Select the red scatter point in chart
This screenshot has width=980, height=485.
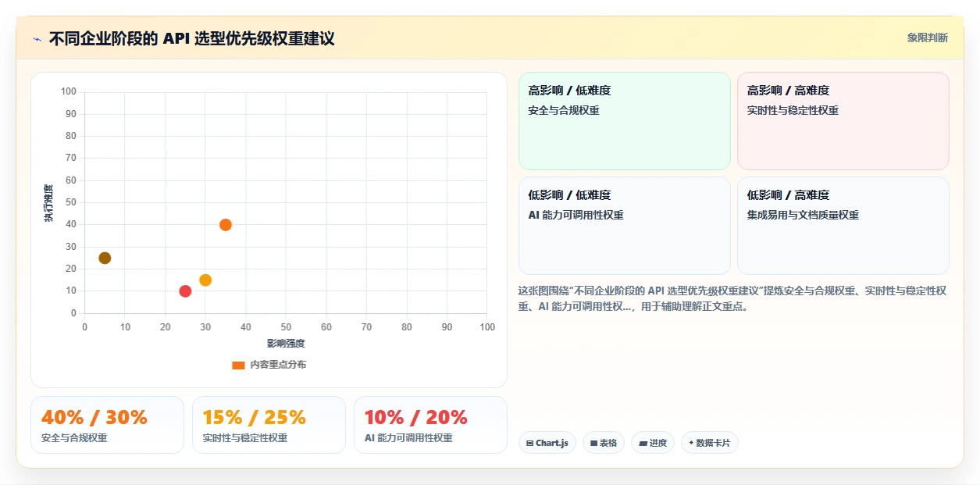(x=185, y=291)
